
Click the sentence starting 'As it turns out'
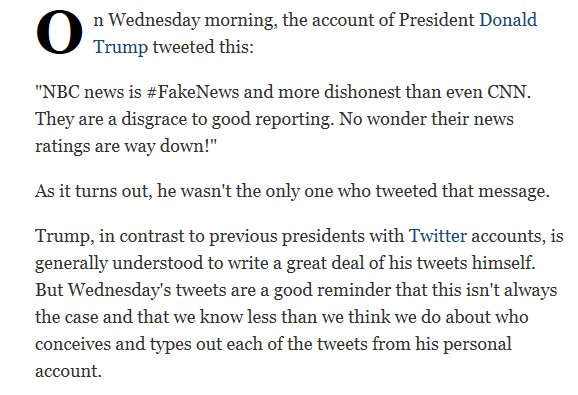click(292, 191)
